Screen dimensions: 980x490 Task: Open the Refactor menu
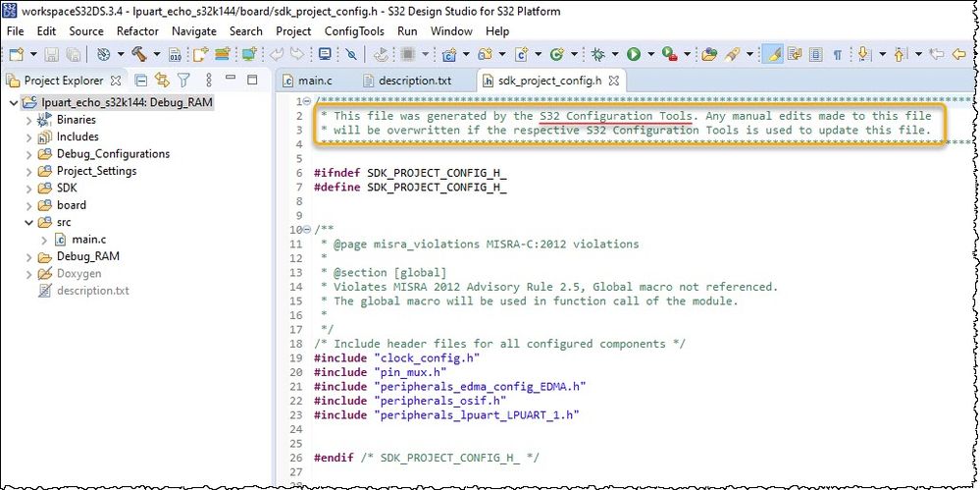137,31
